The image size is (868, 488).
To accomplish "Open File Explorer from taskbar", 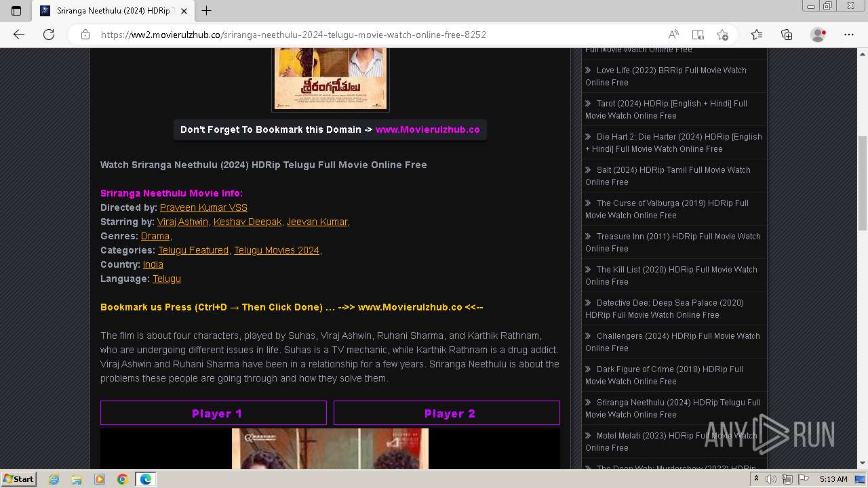I will pos(77,479).
